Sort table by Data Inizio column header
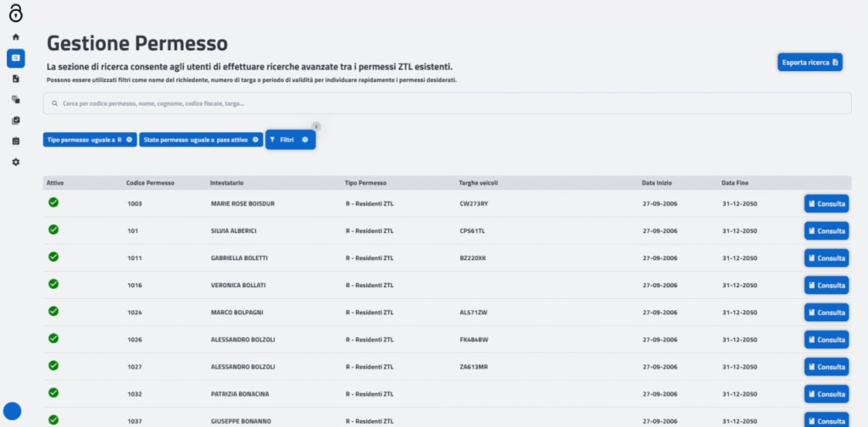The height and width of the screenshot is (427, 868). point(658,183)
